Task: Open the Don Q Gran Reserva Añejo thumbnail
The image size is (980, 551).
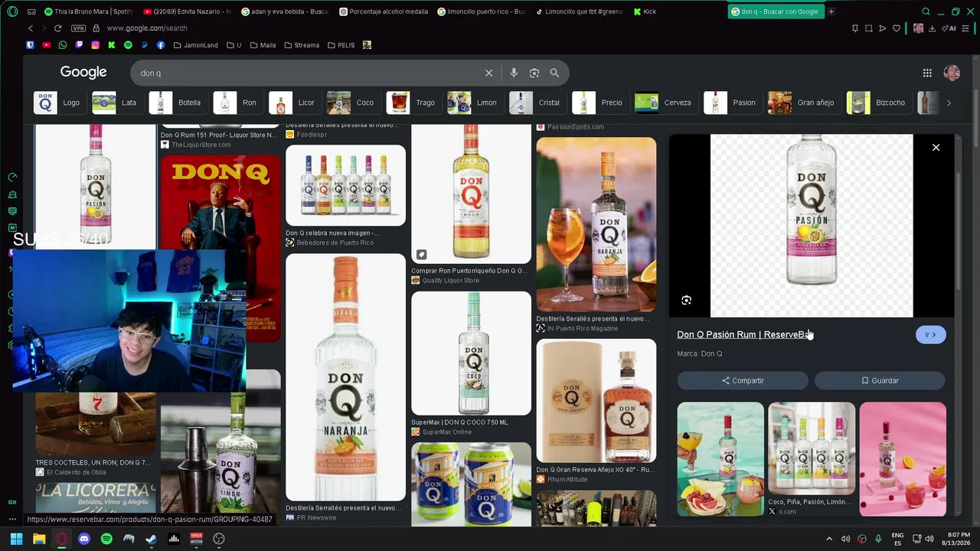Action: click(596, 401)
